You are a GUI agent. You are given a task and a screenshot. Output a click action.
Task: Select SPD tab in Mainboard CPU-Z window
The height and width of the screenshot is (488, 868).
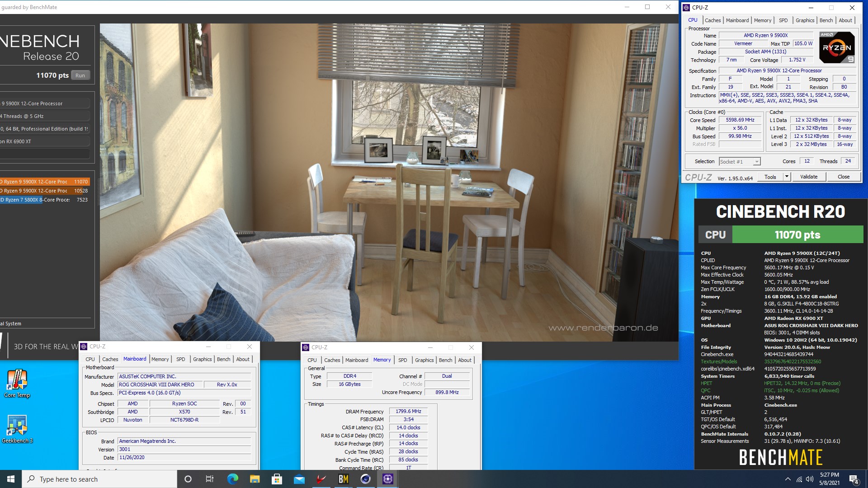pyautogui.click(x=181, y=359)
